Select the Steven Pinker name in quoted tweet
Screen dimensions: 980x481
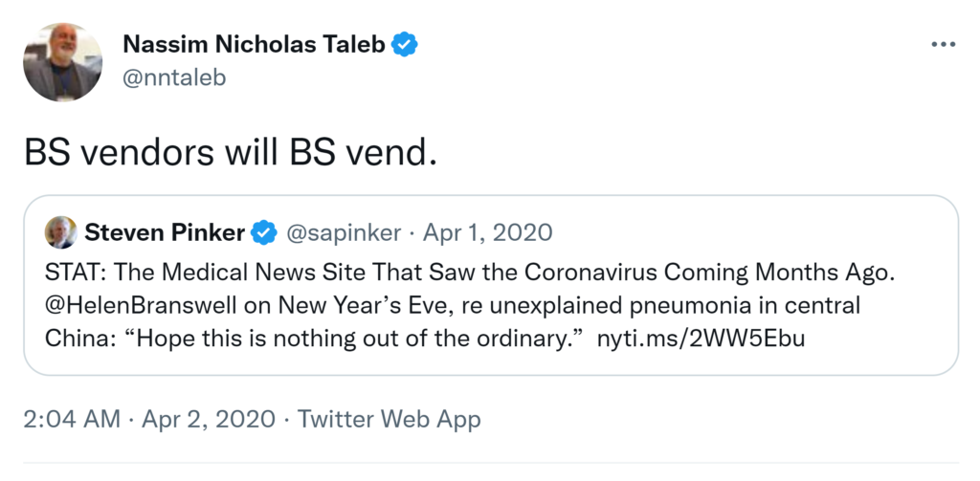[x=165, y=231]
